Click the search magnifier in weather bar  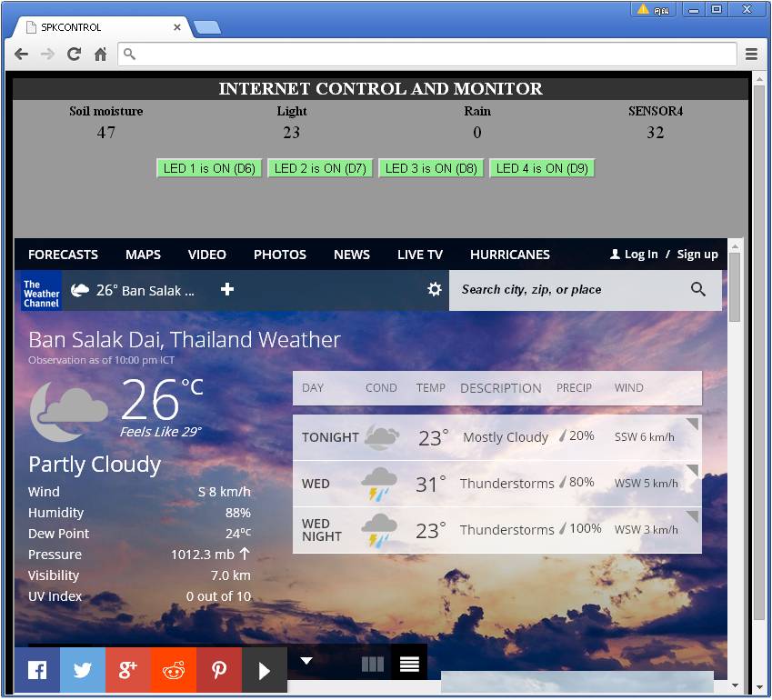point(698,289)
